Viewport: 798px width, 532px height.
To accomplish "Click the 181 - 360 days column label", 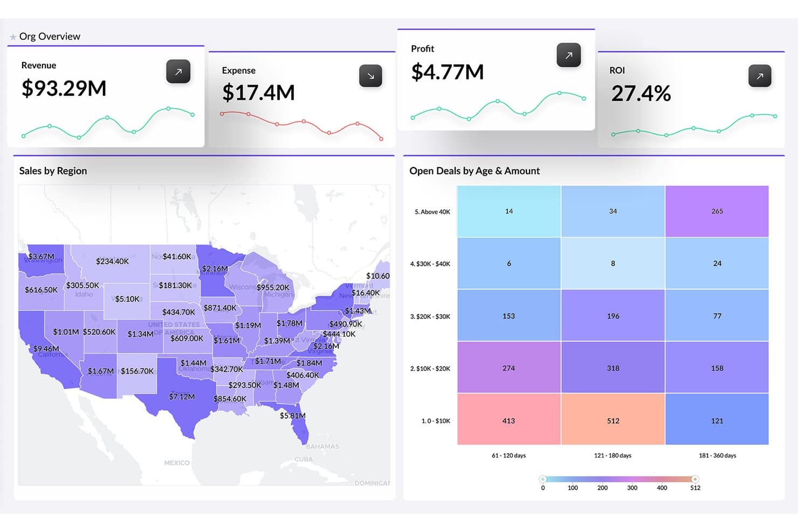I will (x=717, y=455).
